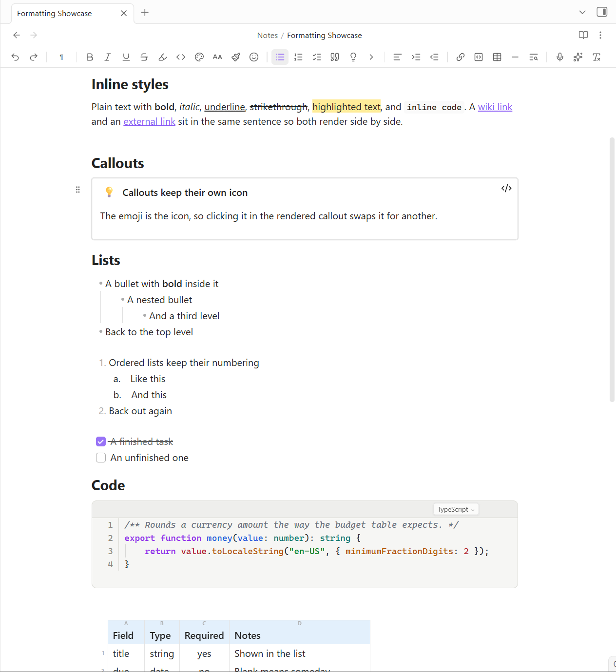The width and height of the screenshot is (616, 672).
Task: Go to Notes in the breadcrumb
Action: click(x=268, y=36)
